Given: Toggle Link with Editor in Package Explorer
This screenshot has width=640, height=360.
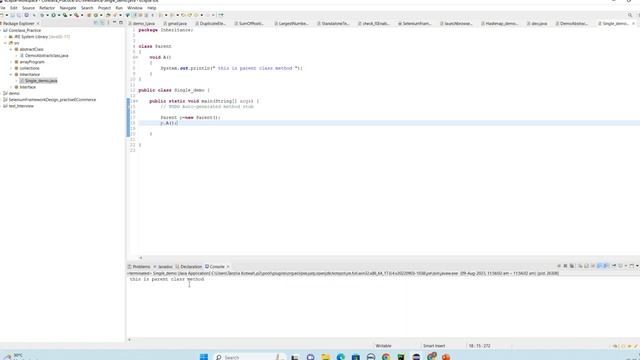Looking at the screenshot, I should 101,23.
